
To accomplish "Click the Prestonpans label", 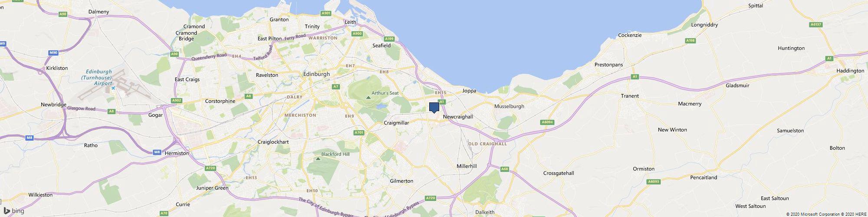I will coord(608,65).
